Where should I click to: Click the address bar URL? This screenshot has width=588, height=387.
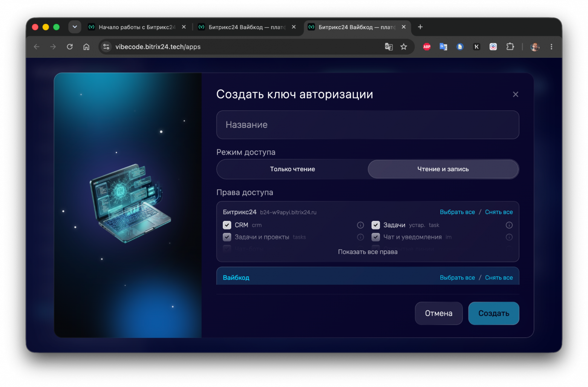[158, 47]
